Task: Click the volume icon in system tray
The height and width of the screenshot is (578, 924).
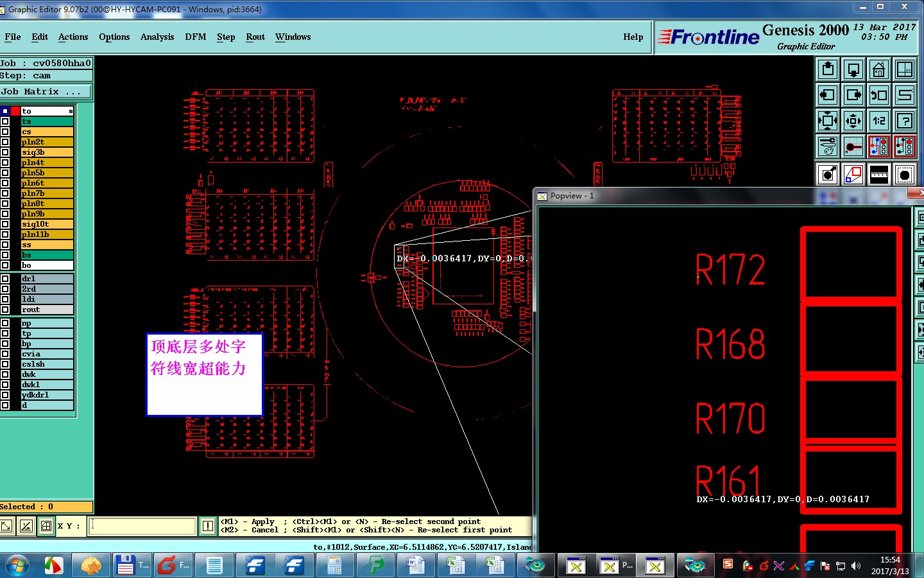Action: 855,566
